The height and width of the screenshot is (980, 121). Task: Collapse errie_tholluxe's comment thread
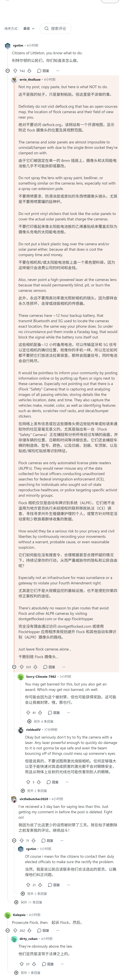pos(14,667)
